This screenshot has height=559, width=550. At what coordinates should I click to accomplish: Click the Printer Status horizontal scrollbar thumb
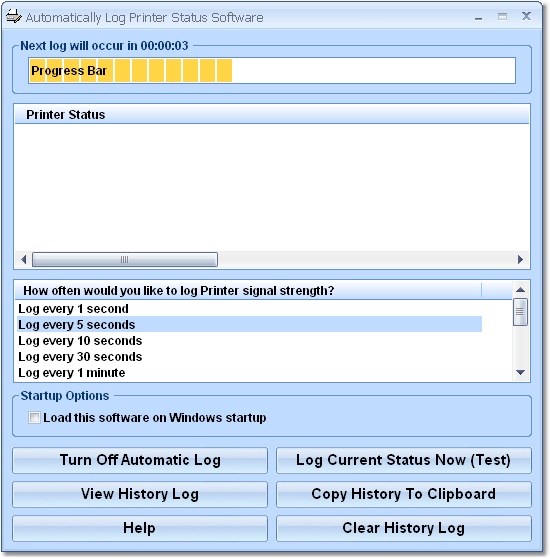point(125,259)
